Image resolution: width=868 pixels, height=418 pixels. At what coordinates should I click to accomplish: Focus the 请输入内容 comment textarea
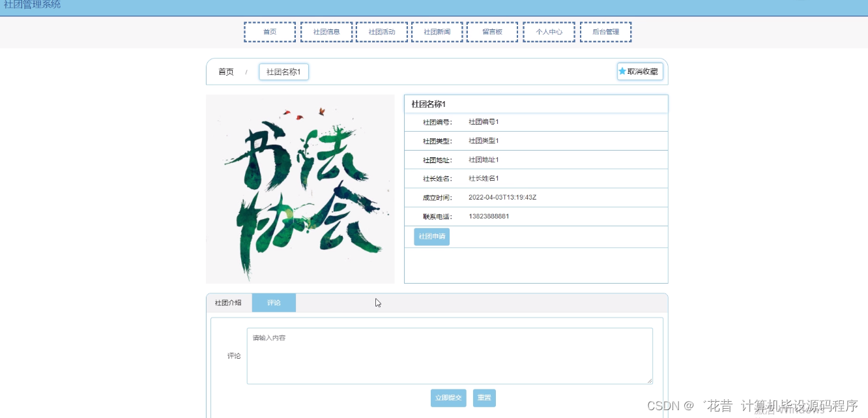450,356
